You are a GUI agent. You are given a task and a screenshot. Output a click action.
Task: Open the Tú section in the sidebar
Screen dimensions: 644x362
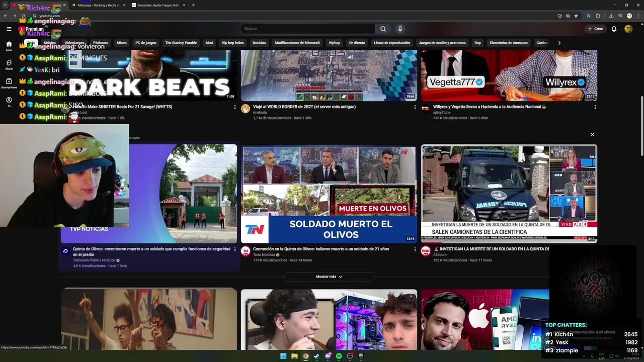tap(9, 102)
